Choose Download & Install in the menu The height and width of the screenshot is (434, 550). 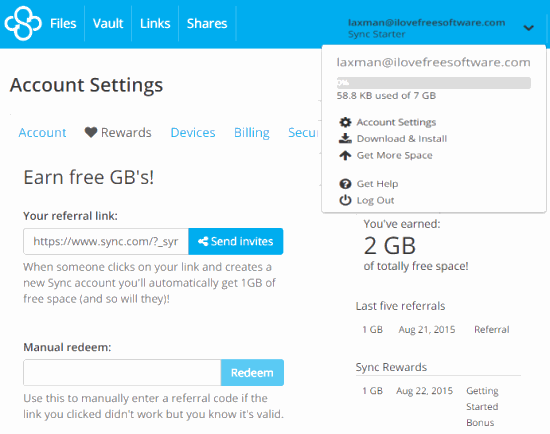402,139
